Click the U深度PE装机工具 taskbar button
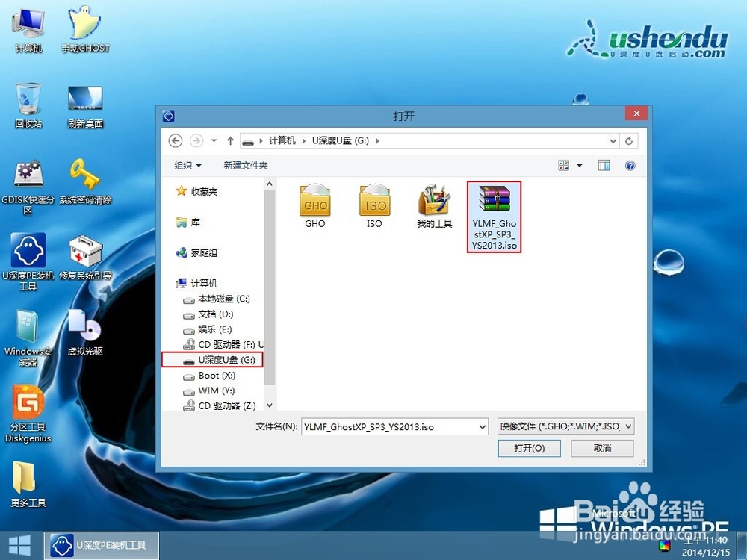747x560 pixels. pos(102,546)
